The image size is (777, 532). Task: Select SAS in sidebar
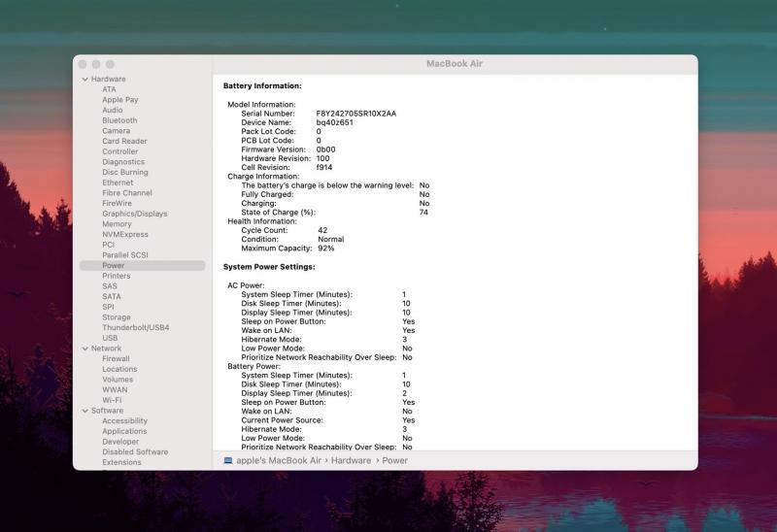[110, 286]
